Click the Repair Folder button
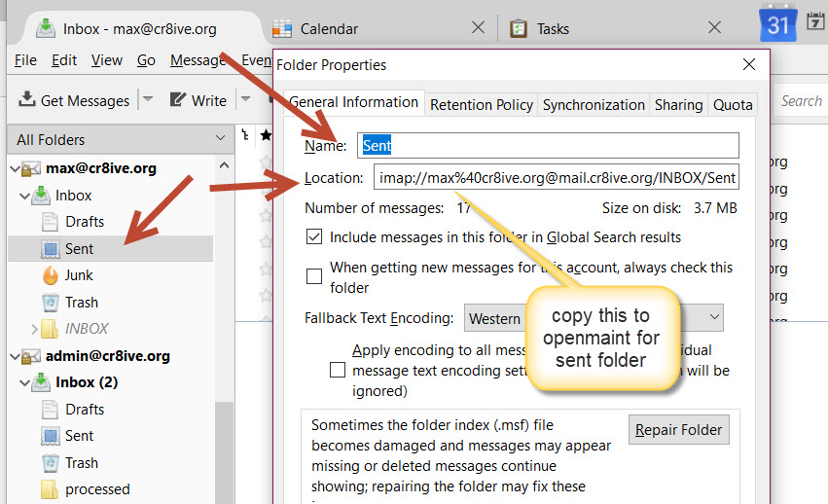 (678, 429)
